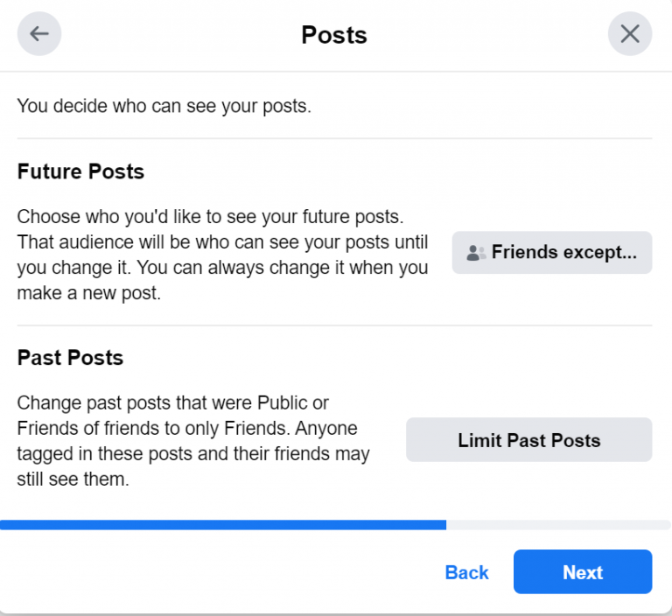Viewport: 672px width, 616px height.
Task: Click the gray unfilled part of progress bar
Action: (558, 525)
